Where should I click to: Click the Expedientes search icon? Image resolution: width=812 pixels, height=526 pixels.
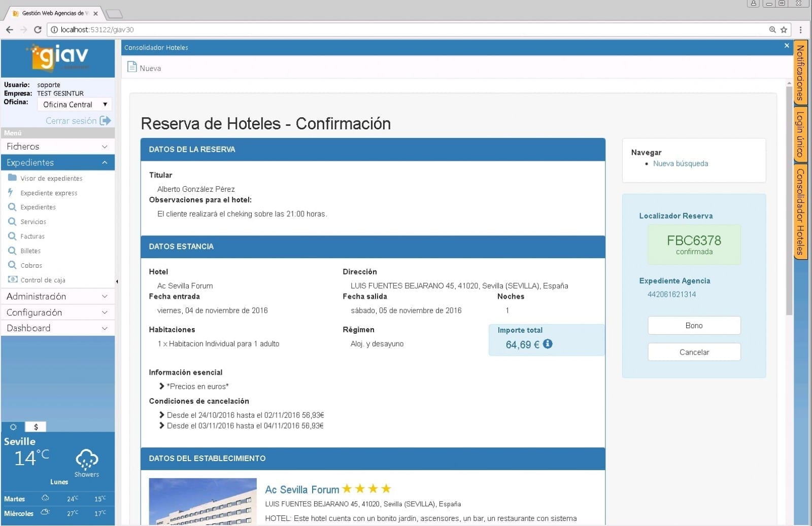[12, 207]
